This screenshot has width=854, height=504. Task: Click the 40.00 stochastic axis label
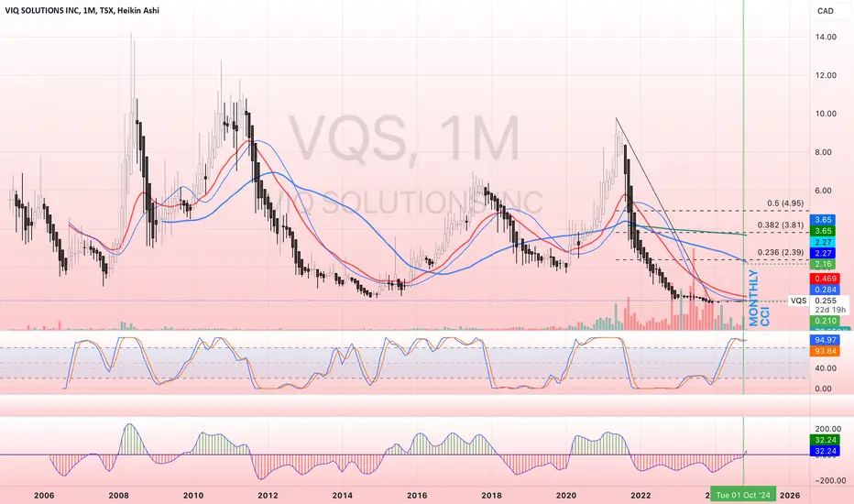pos(826,368)
